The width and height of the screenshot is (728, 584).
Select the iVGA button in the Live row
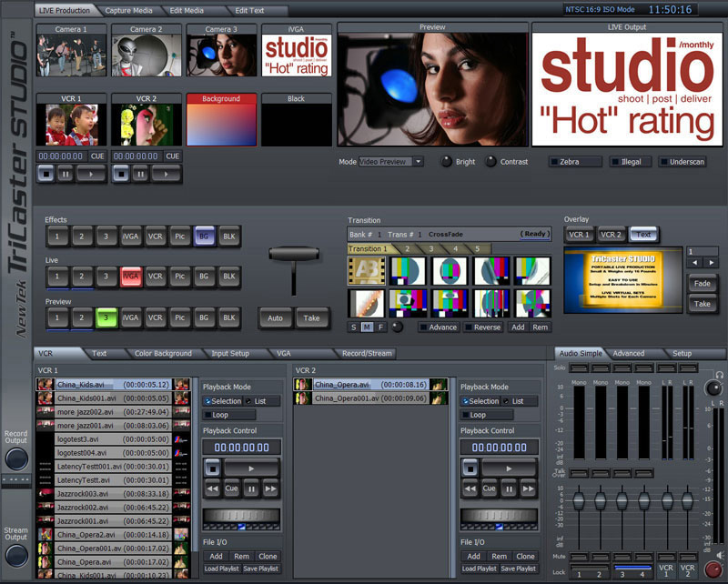[x=131, y=277]
